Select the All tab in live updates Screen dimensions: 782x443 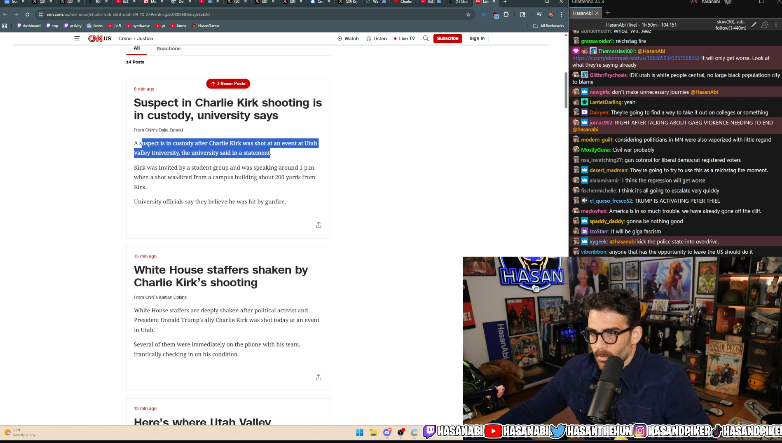137,48
